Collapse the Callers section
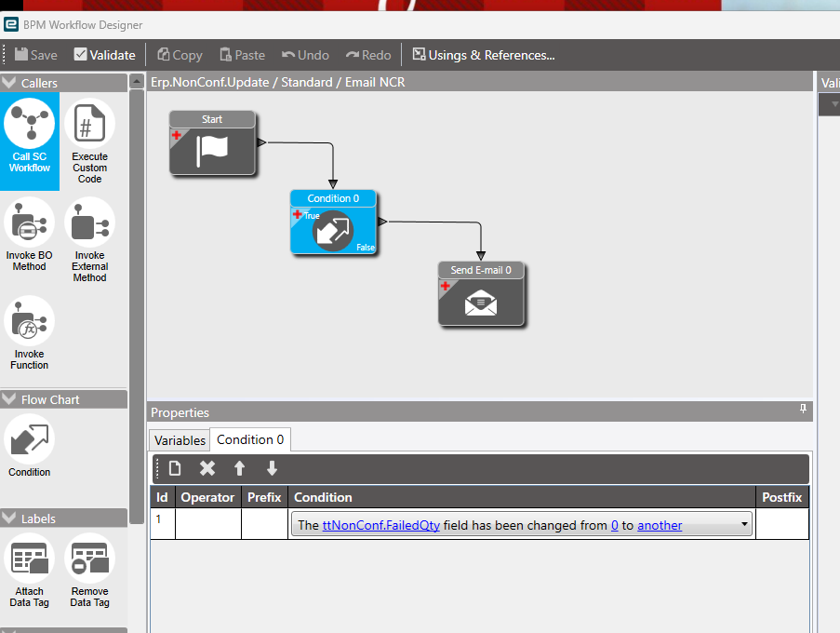The width and height of the screenshot is (840, 633). click(8, 83)
